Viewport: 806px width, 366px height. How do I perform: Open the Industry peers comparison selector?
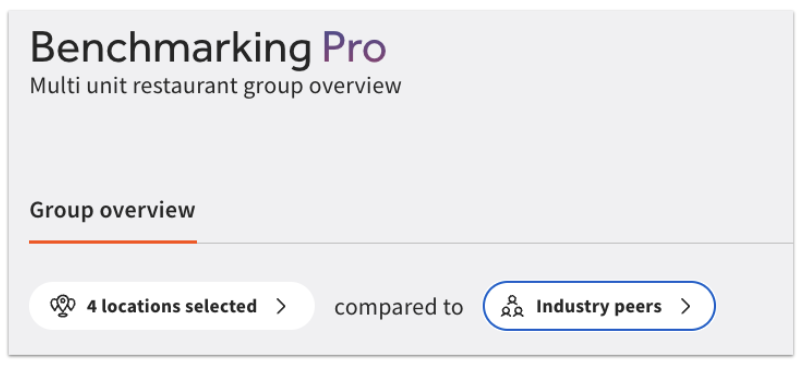[599, 306]
